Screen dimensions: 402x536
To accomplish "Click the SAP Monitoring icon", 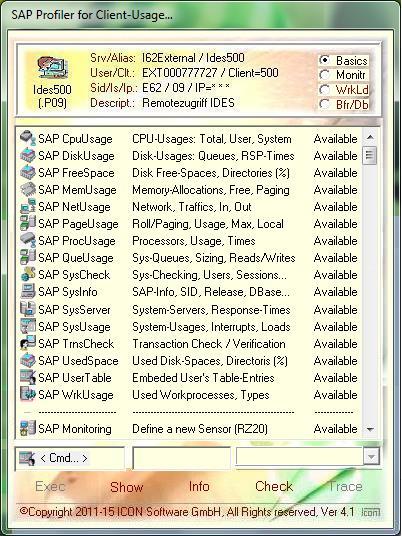I will 28,429.
